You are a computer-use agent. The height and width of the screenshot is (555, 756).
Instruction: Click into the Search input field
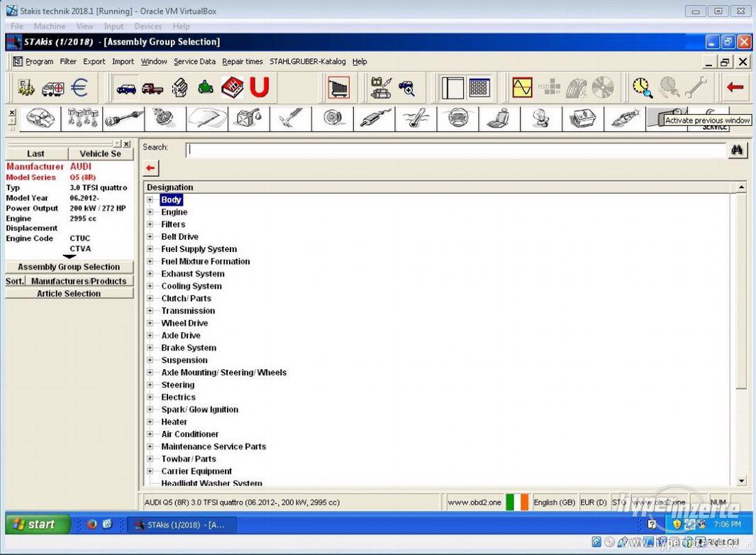pyautogui.click(x=455, y=150)
